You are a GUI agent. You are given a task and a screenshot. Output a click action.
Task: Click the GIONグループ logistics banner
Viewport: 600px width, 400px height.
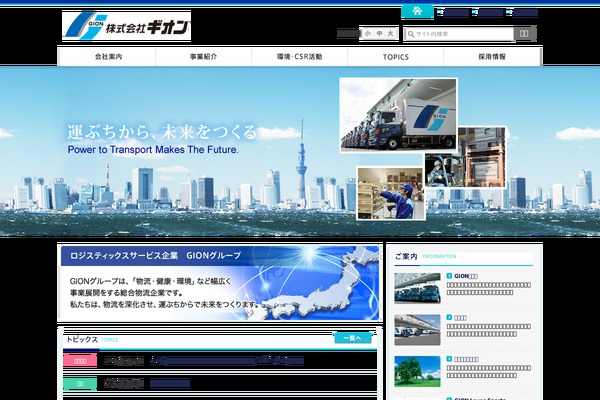(x=220, y=283)
